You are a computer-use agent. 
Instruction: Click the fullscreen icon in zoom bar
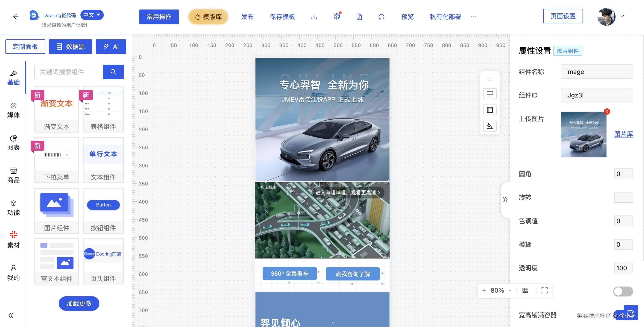point(544,290)
